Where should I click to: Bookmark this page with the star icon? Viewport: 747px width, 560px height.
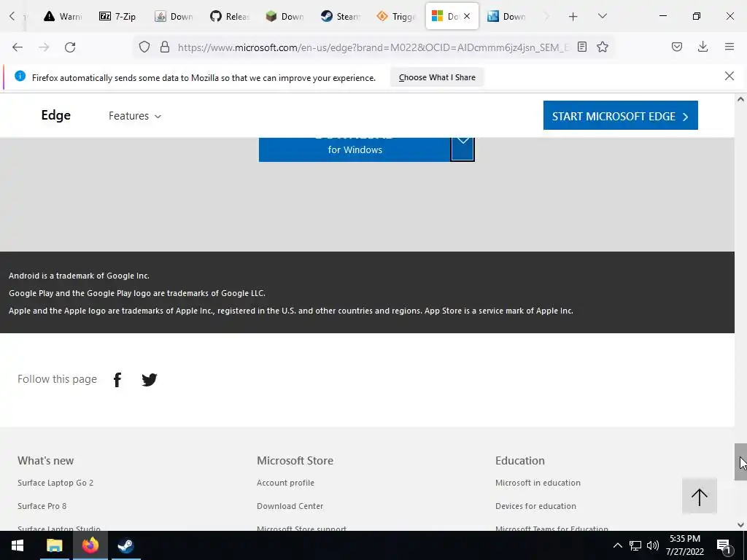[x=602, y=47]
